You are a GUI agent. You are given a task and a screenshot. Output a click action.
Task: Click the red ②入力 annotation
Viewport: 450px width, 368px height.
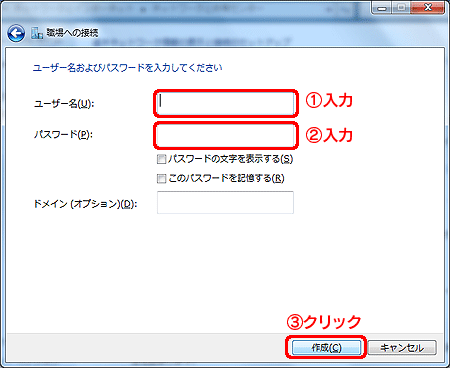329,135
